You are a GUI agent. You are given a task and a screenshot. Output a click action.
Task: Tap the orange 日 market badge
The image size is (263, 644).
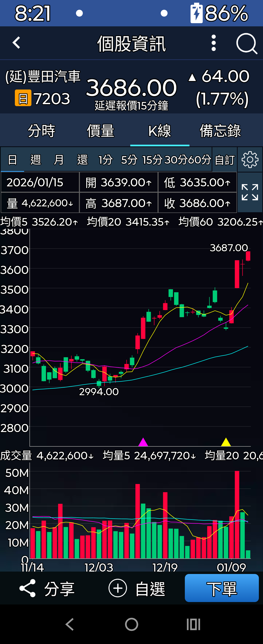[x=23, y=98]
